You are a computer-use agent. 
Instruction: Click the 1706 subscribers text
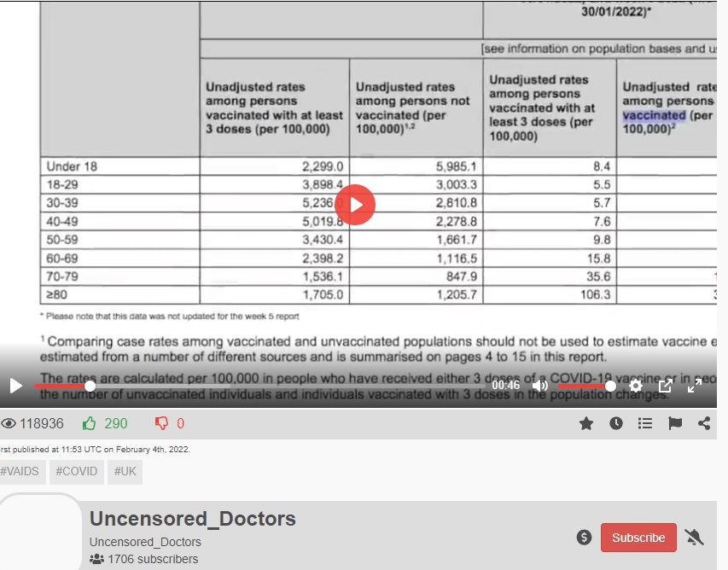tap(154, 559)
